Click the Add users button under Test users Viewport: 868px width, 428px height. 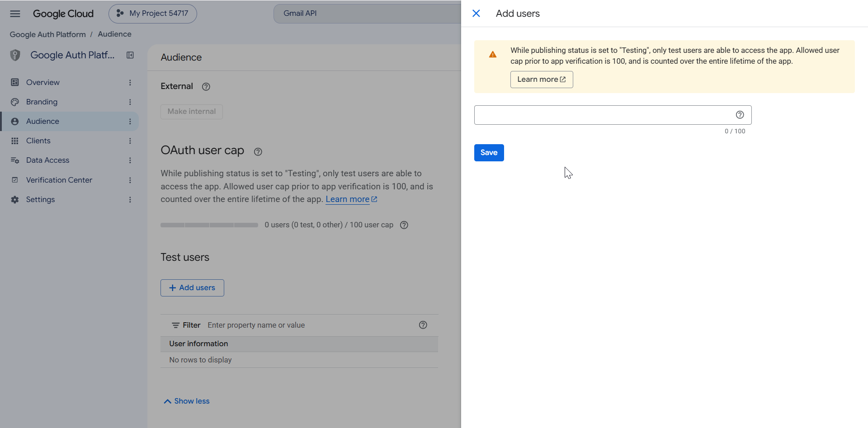coord(192,288)
